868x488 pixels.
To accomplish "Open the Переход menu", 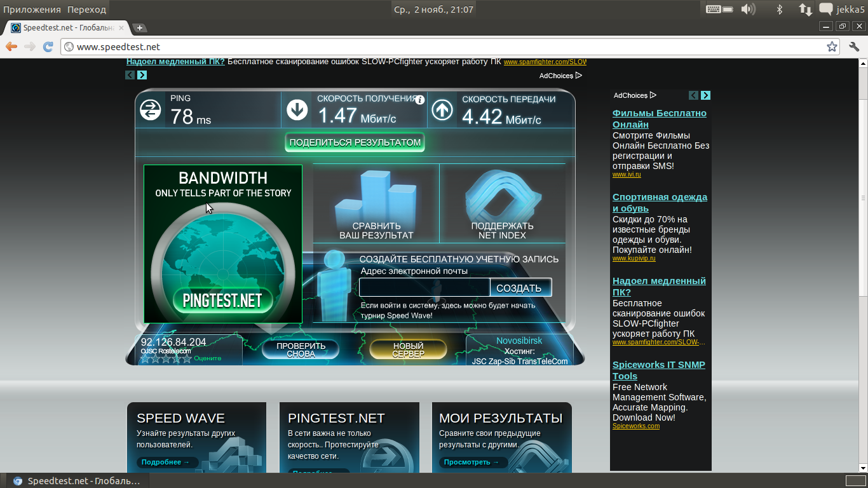I will [87, 10].
